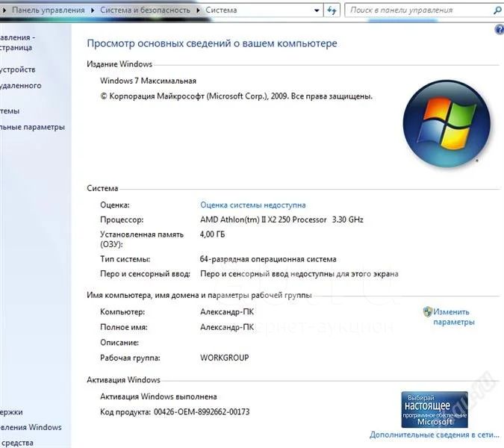Open sidebar link ending in 'вления Windows'
The image size is (504, 448).
point(31,427)
